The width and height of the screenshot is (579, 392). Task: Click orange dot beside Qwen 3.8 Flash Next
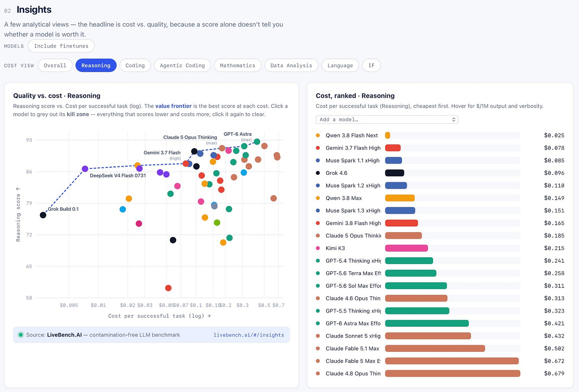[x=318, y=135]
